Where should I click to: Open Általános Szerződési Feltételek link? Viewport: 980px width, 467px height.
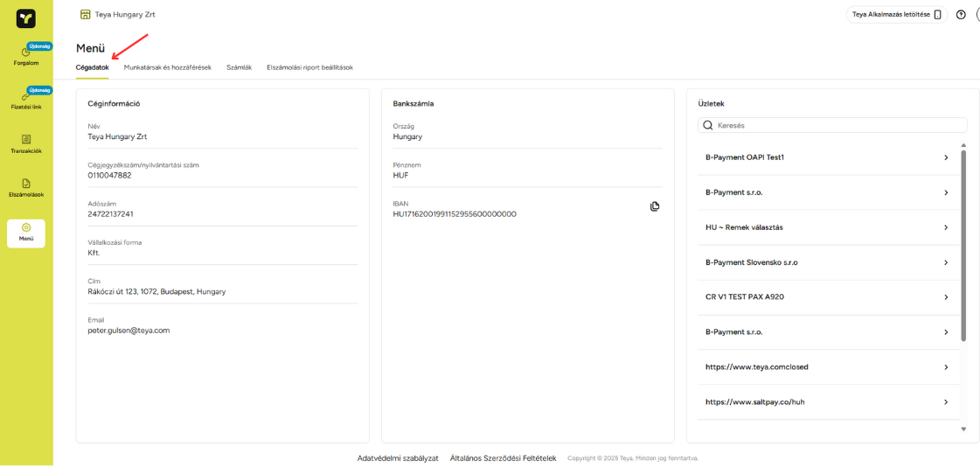[504, 458]
